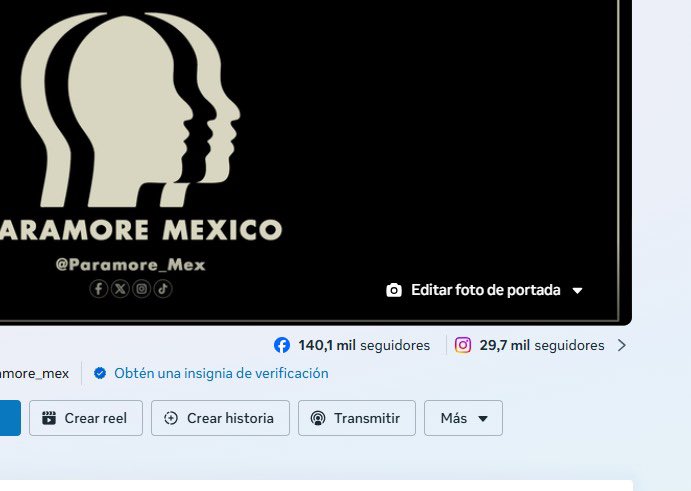
Task: Expand the followers row chevron arrow
Action: click(x=622, y=345)
